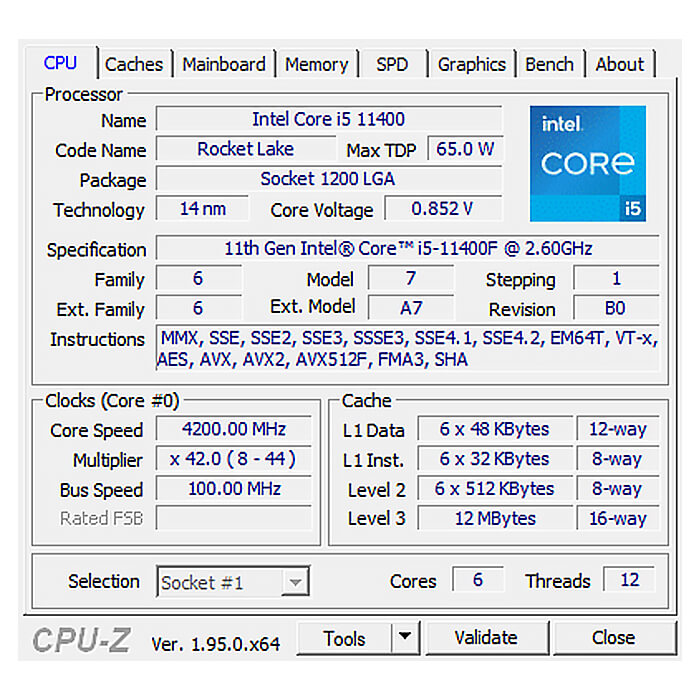The width and height of the screenshot is (700, 700).
Task: Click the L1 Inst. value 6 x 32 KBytes
Action: tap(495, 459)
